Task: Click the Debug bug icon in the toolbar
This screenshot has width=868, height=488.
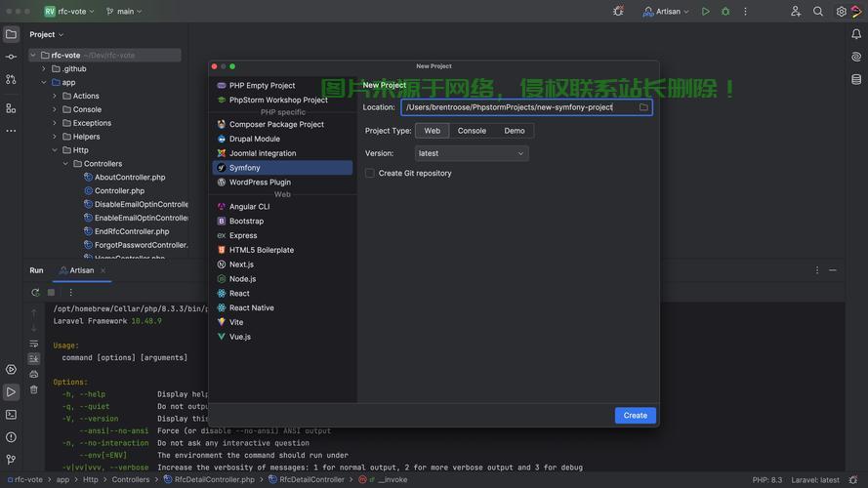Action: click(x=725, y=12)
